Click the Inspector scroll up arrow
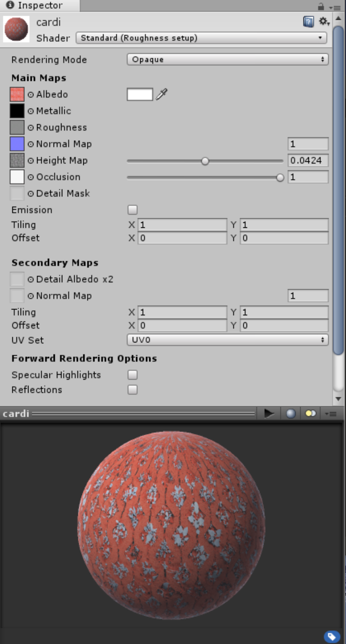The width and height of the screenshot is (346, 644). (338, 18)
